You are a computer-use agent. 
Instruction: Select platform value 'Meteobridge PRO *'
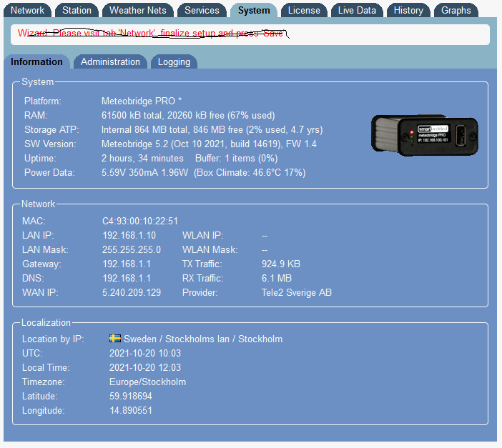point(142,101)
